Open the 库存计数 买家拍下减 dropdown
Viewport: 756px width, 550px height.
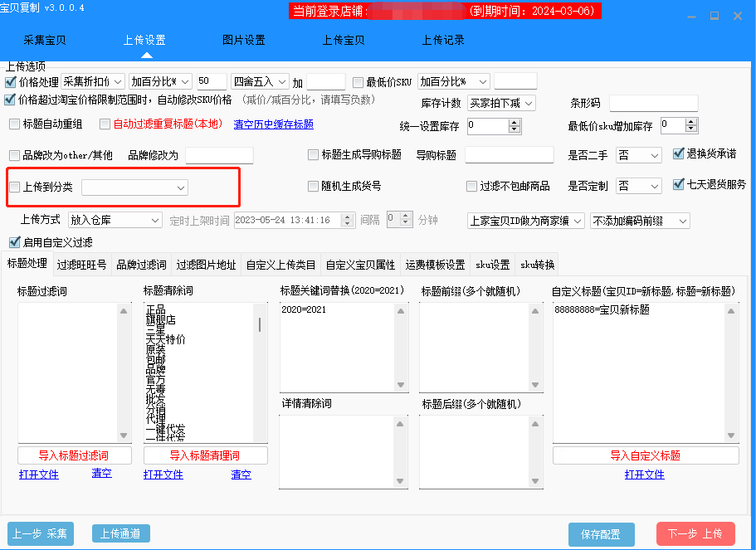[501, 103]
